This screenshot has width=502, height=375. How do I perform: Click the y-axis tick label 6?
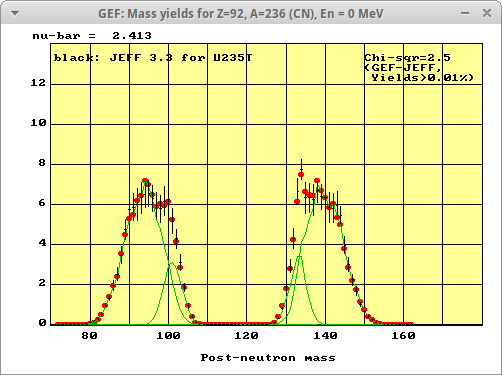click(42, 203)
